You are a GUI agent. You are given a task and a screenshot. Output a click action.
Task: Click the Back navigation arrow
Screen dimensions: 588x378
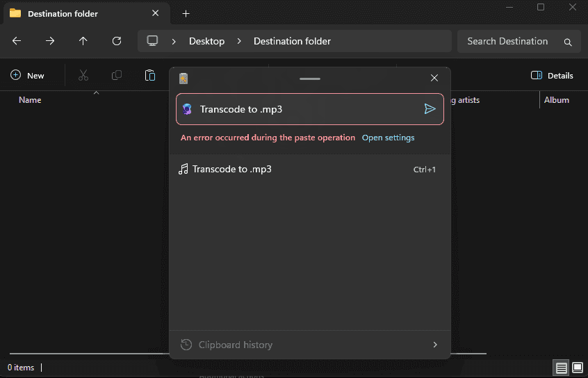coord(17,41)
